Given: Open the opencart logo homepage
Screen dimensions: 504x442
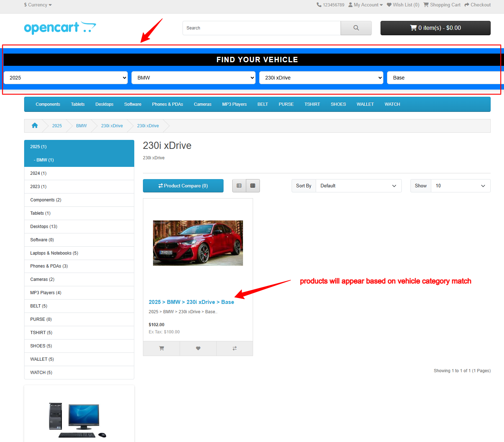Looking at the screenshot, I should coord(60,28).
